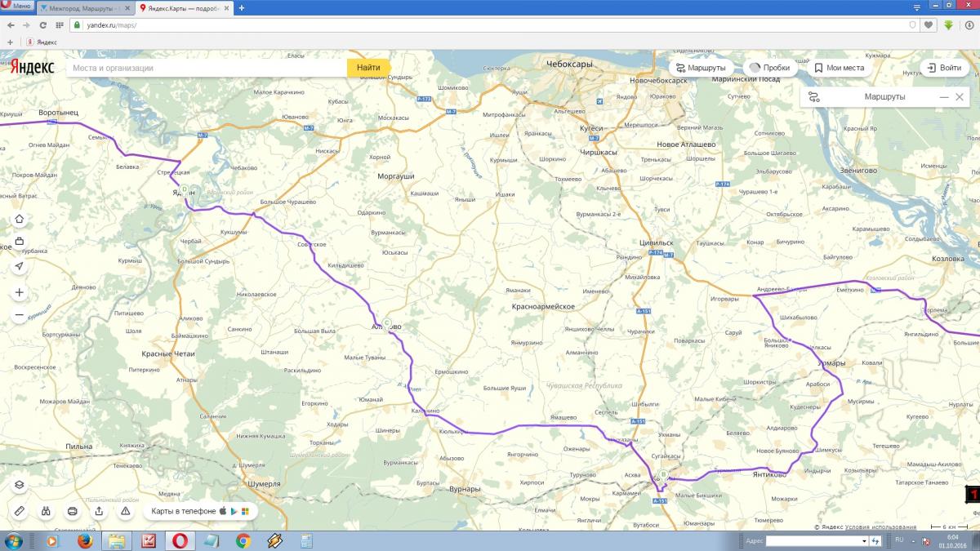This screenshot has width=980, height=551.
Task: Launch Chrome from the taskbar
Action: point(243,540)
